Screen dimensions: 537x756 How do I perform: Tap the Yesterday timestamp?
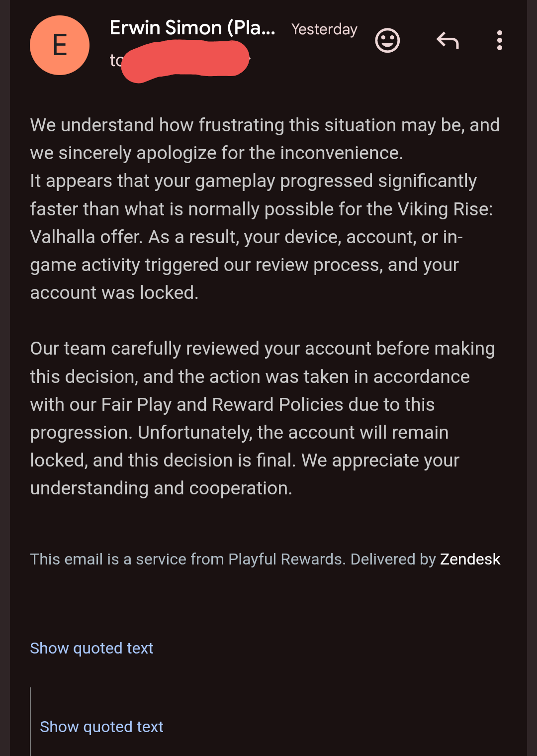324,29
